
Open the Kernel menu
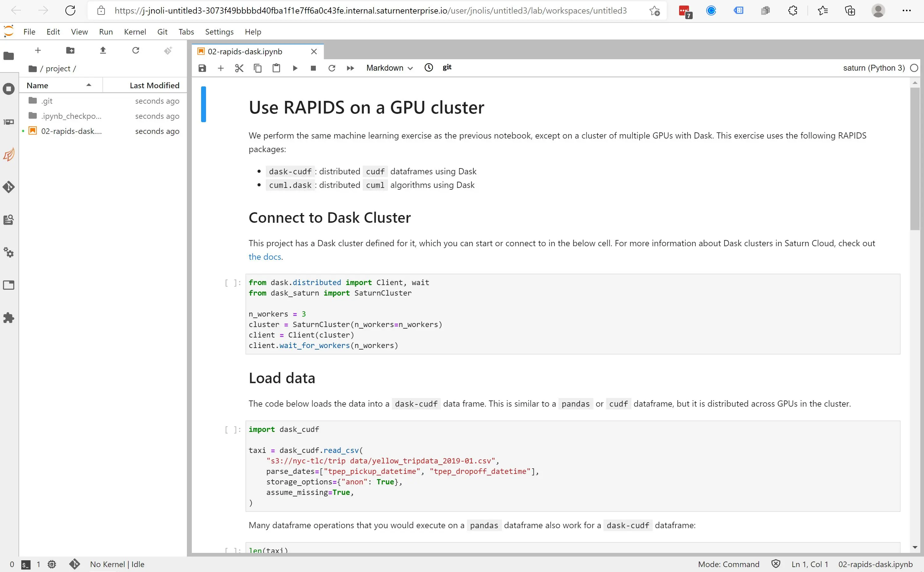(x=135, y=32)
